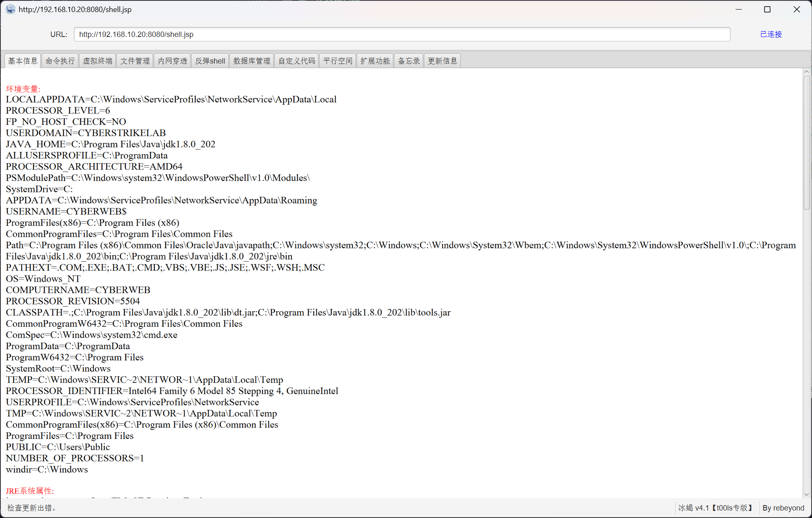Screen dimensions: 812x518
Task: Click the Behinder app icon in title bar
Action: [10, 9]
